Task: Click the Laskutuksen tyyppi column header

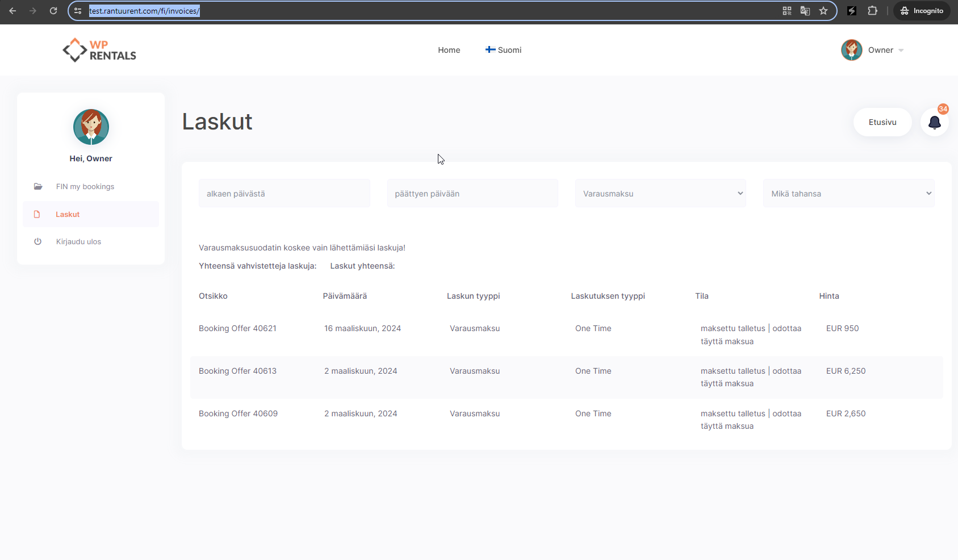Action: pyautogui.click(x=608, y=296)
